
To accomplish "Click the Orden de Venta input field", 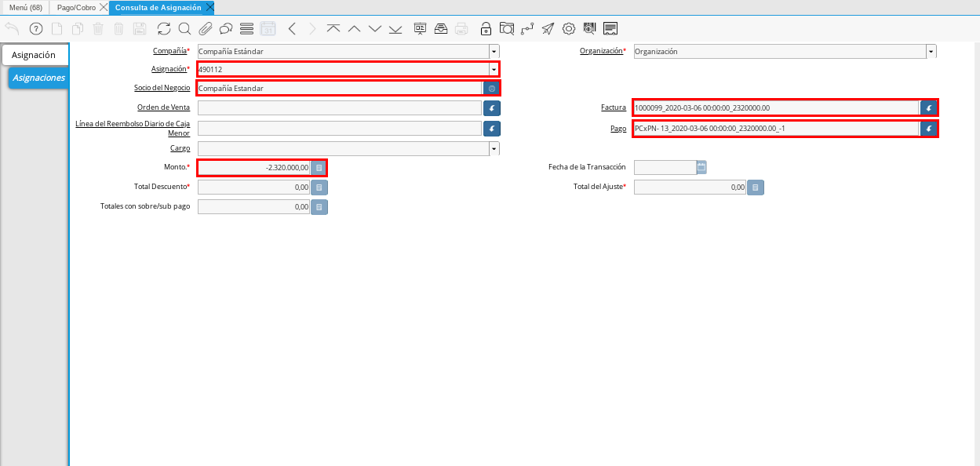I will click(339, 108).
